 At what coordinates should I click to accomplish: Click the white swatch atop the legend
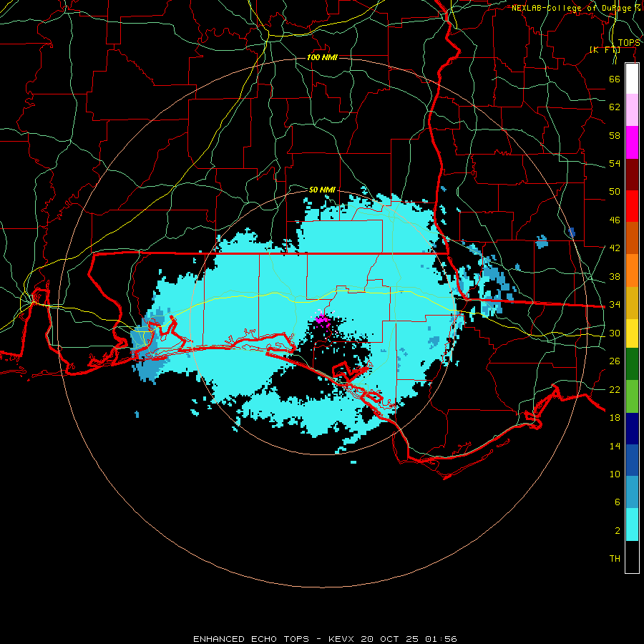point(632,79)
